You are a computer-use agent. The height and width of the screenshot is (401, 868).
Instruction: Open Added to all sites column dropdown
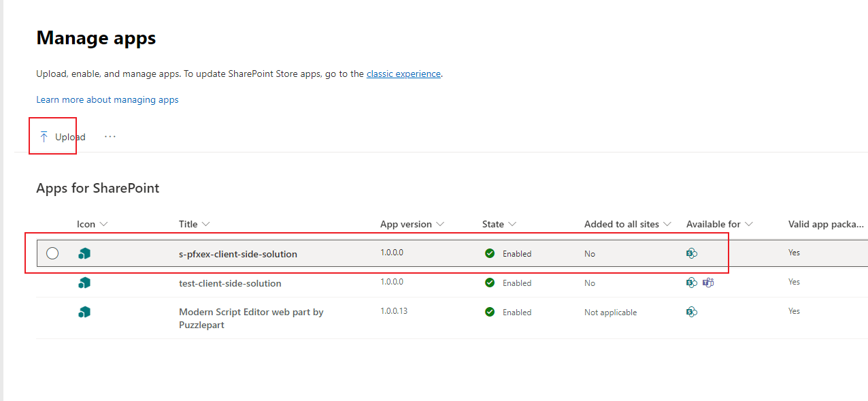point(628,224)
